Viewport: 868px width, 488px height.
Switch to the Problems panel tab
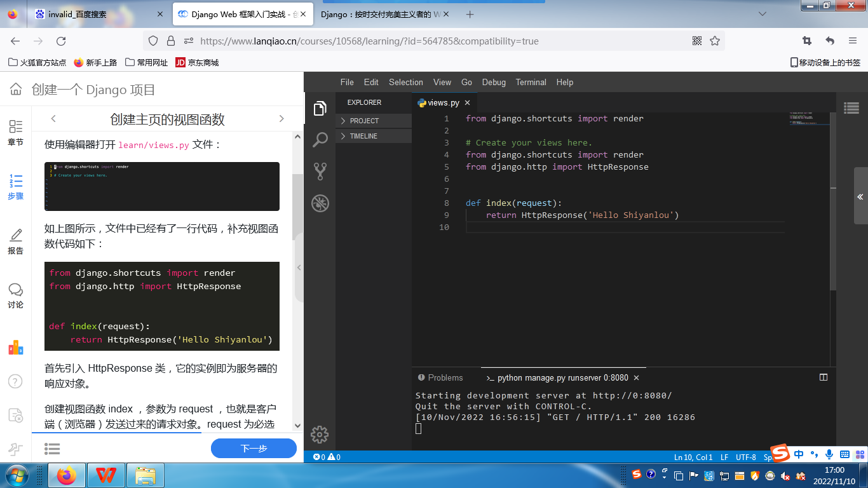point(445,377)
